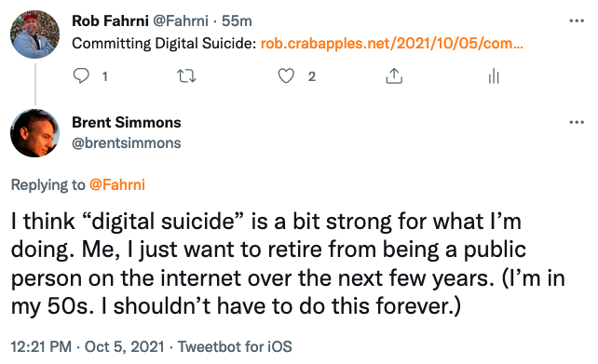The height and width of the screenshot is (364, 598).
Task: Click the @Fahrni handle beside Rob's name
Action: 181,21
